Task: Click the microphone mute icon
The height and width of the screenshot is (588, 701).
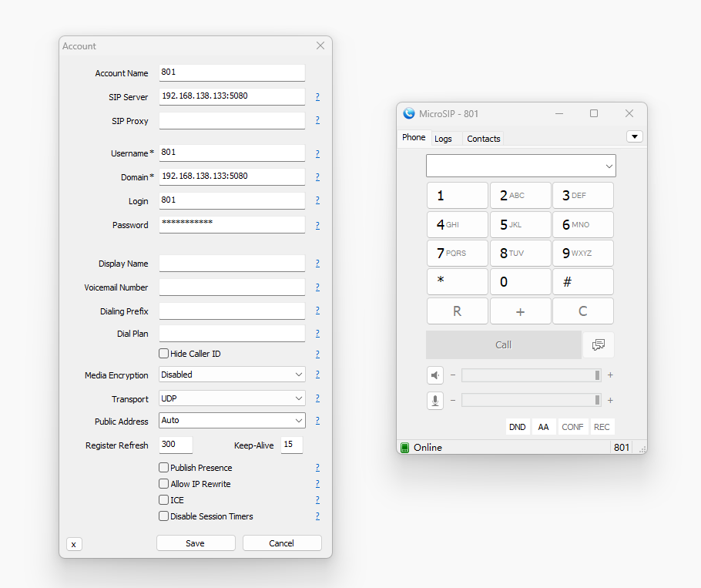Action: pos(435,400)
